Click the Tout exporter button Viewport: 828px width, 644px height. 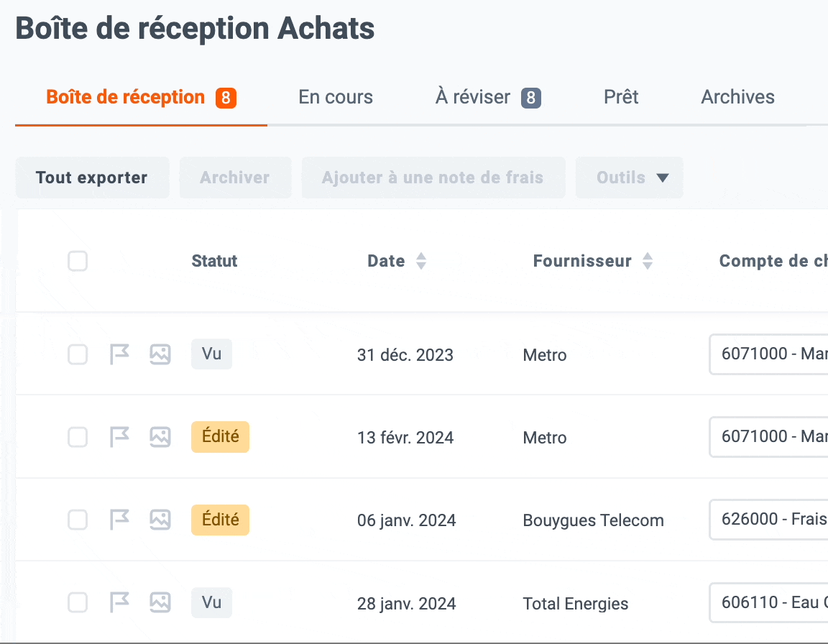(93, 178)
